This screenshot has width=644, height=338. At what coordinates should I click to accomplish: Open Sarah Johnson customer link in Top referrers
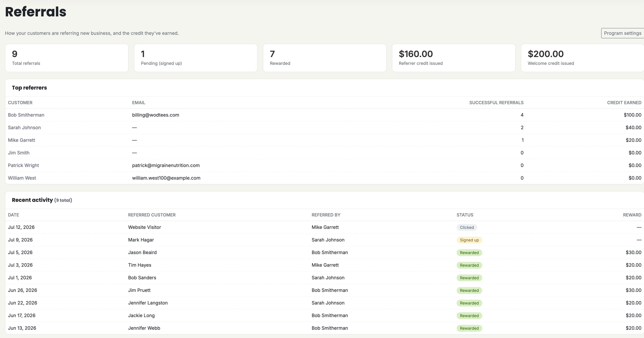coord(24,127)
